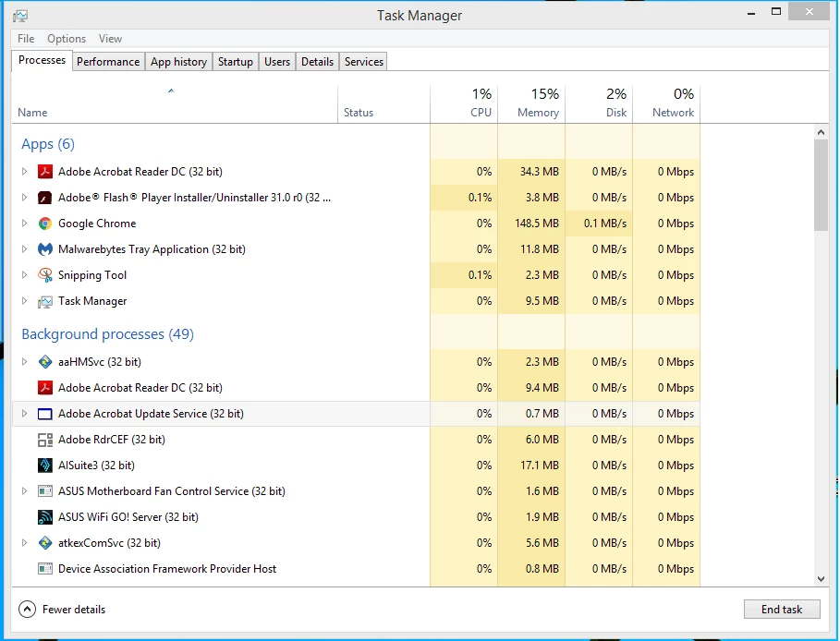The image size is (840, 641).
Task: Click the Google Chrome icon
Action: 45,224
